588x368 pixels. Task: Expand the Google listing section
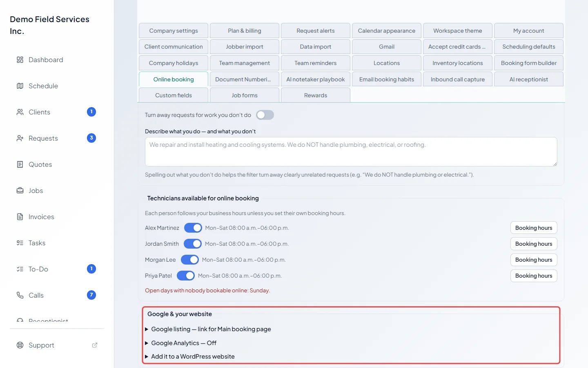(208, 329)
